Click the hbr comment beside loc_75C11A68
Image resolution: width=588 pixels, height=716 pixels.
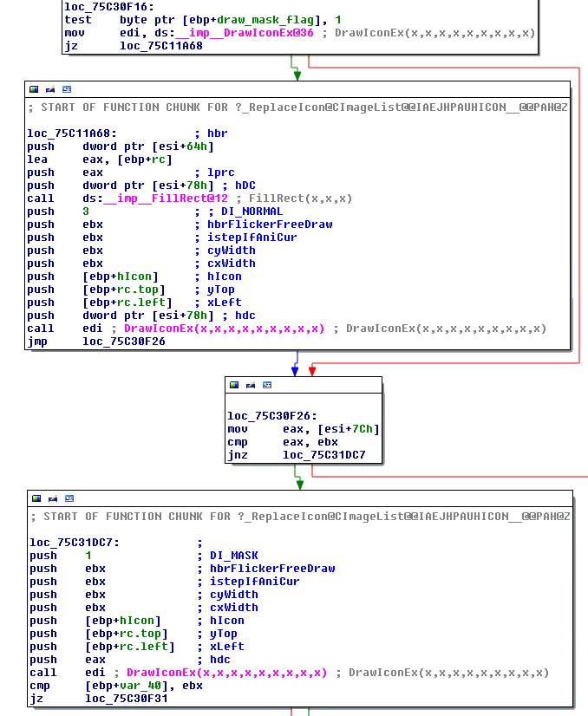(x=218, y=133)
